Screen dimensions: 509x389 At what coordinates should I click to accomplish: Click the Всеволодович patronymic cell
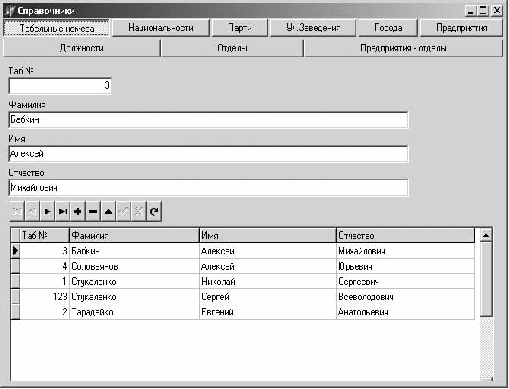click(406, 297)
